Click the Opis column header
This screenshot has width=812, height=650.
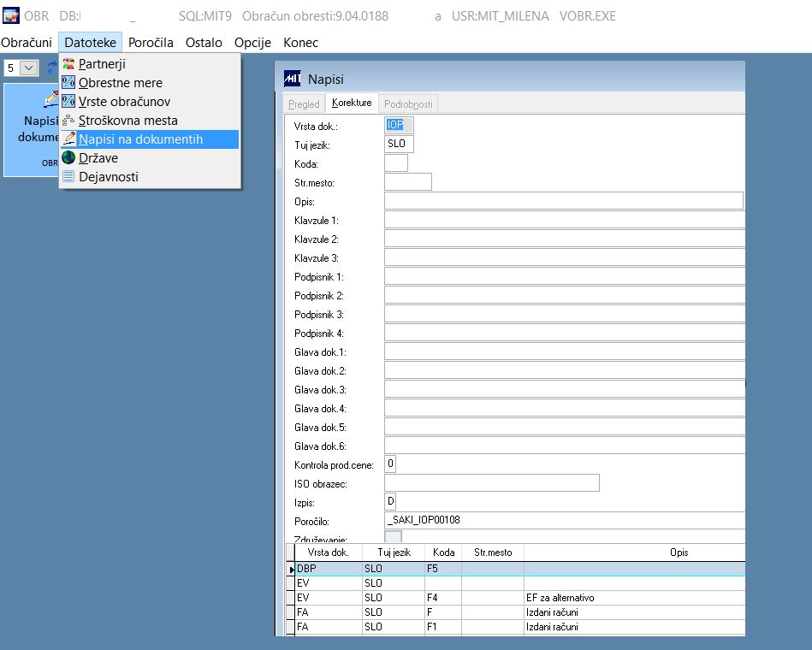pyautogui.click(x=634, y=552)
